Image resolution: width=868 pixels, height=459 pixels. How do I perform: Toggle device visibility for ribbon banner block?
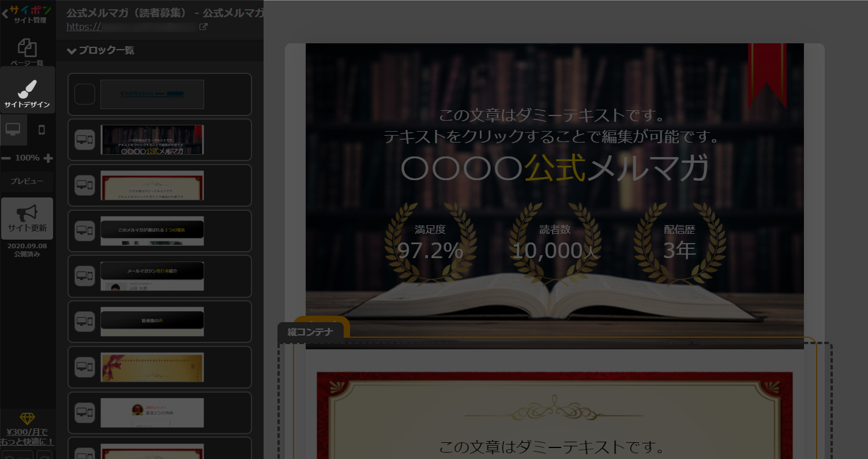pyautogui.click(x=85, y=367)
